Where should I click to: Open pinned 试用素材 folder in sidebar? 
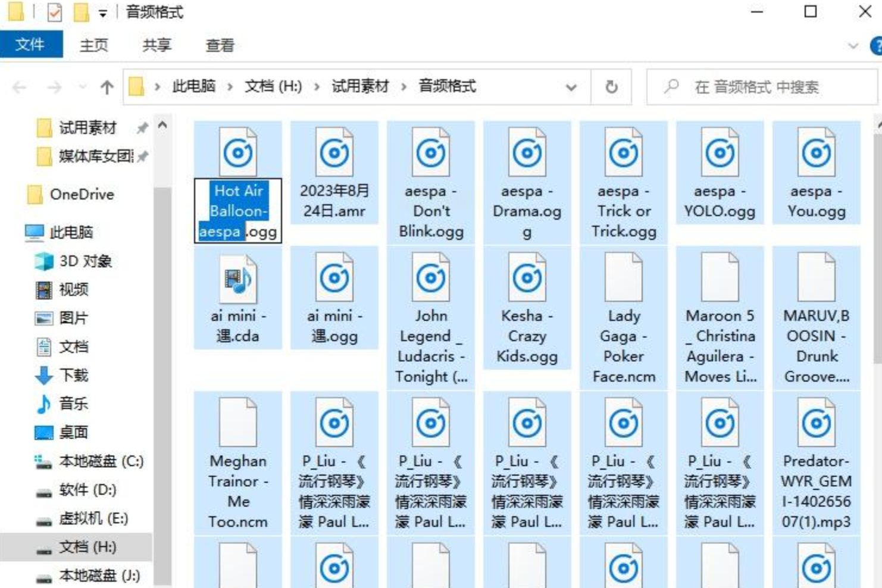[87, 128]
